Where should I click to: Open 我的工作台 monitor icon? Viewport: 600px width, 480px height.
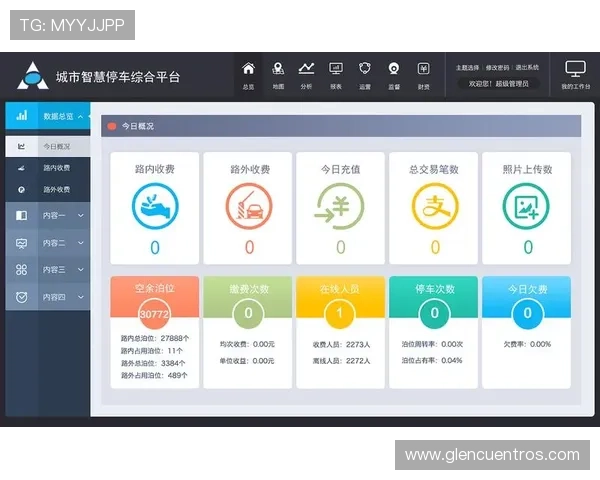click(x=576, y=69)
